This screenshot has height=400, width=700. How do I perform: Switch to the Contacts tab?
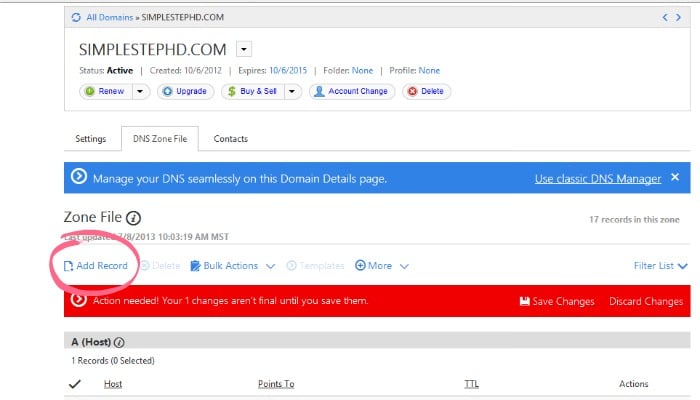(230, 139)
